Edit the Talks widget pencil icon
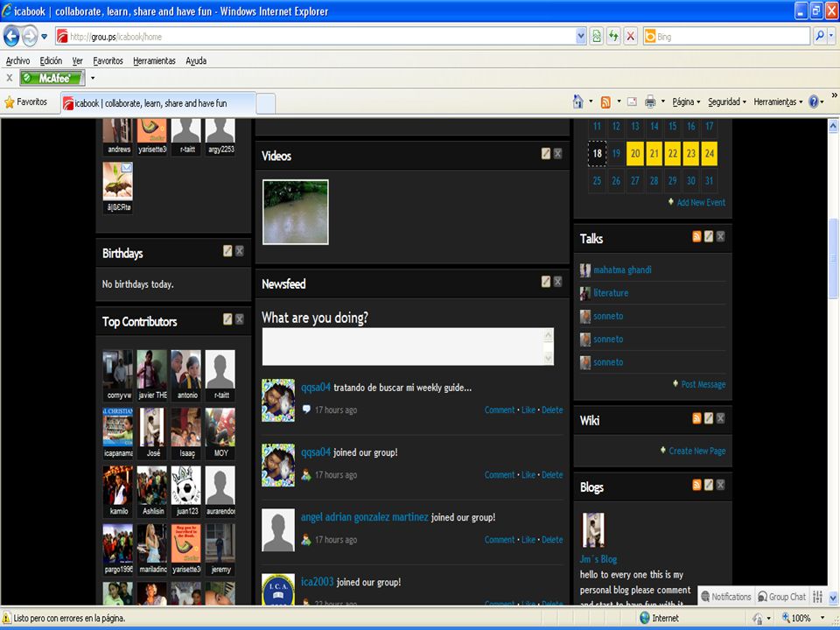 click(709, 236)
